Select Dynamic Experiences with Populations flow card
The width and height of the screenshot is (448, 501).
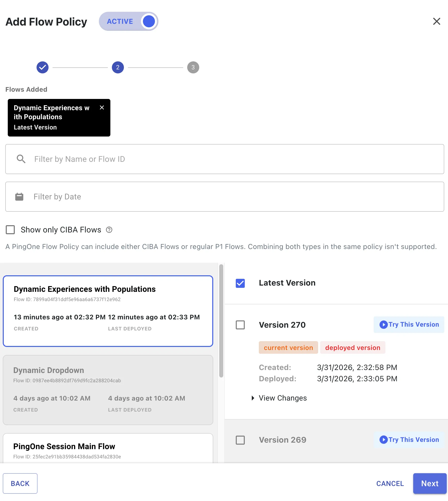[x=108, y=311]
